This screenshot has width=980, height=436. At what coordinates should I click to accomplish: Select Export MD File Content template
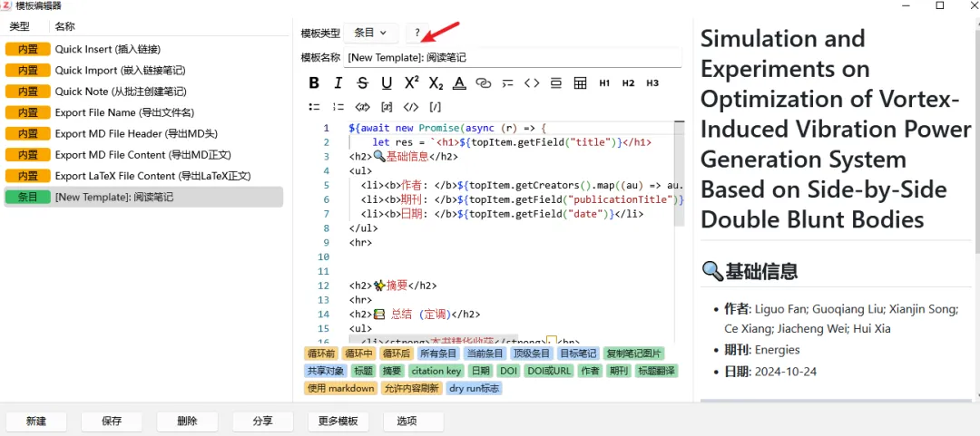(143, 154)
